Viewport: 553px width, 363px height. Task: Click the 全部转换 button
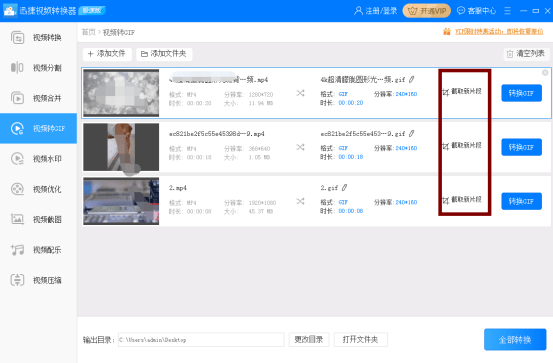click(x=515, y=340)
